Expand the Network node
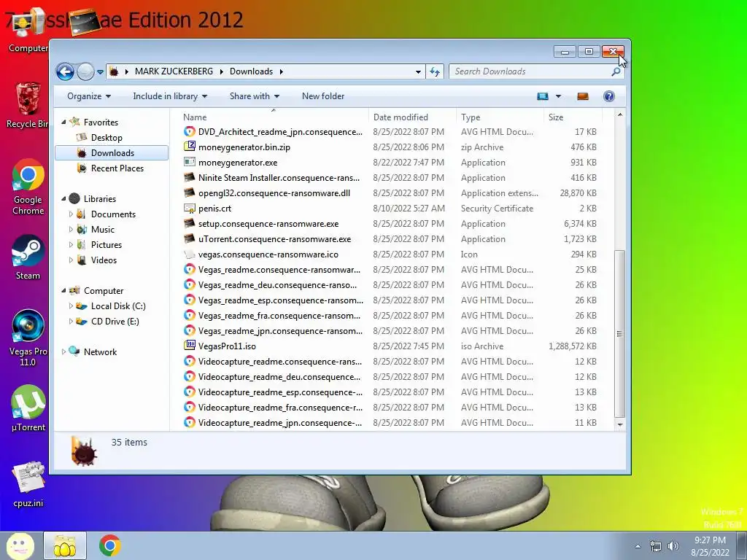The image size is (747, 560). pos(64,352)
